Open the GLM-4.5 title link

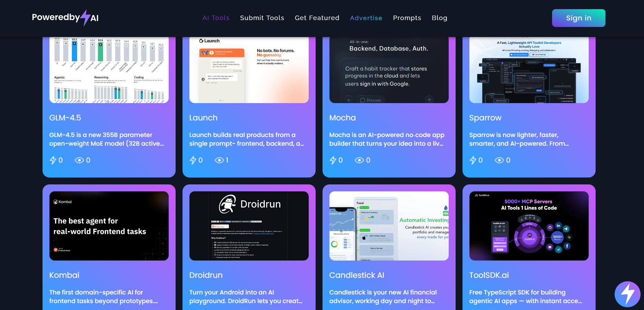tap(65, 118)
